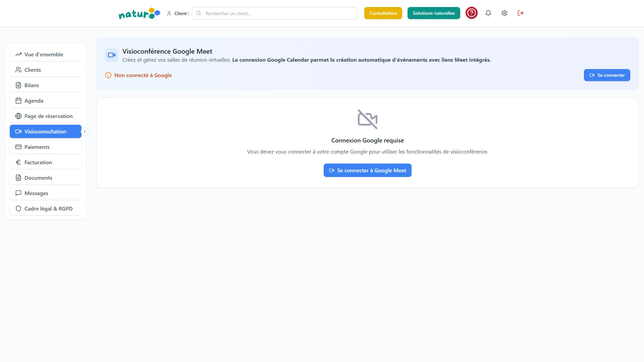
Task: Open notifications bell icon
Action: pos(488,13)
